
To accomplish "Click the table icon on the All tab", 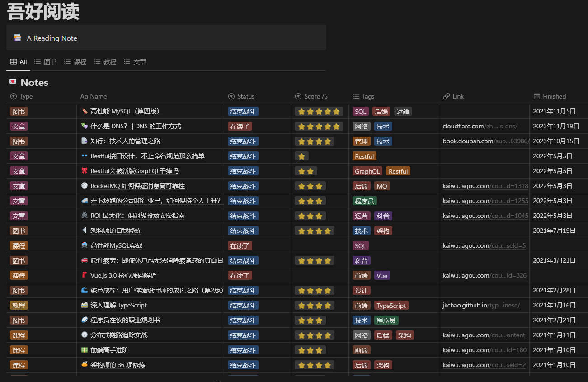I will [14, 62].
